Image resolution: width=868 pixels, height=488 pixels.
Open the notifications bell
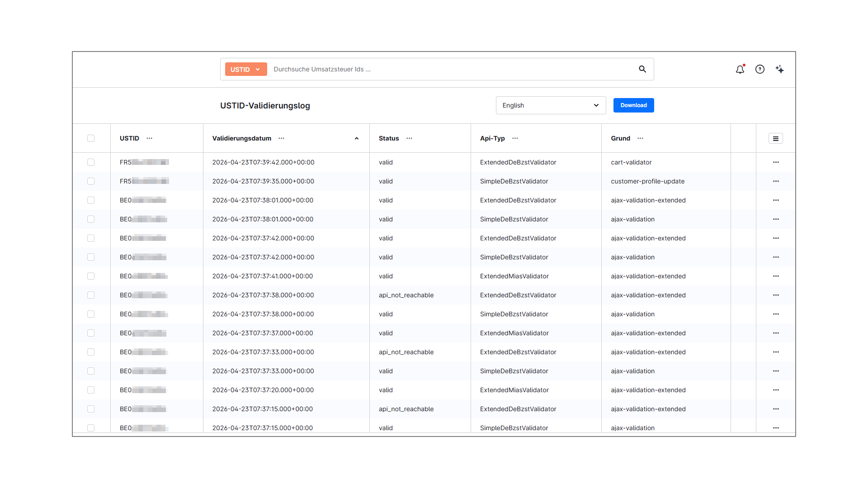(740, 69)
